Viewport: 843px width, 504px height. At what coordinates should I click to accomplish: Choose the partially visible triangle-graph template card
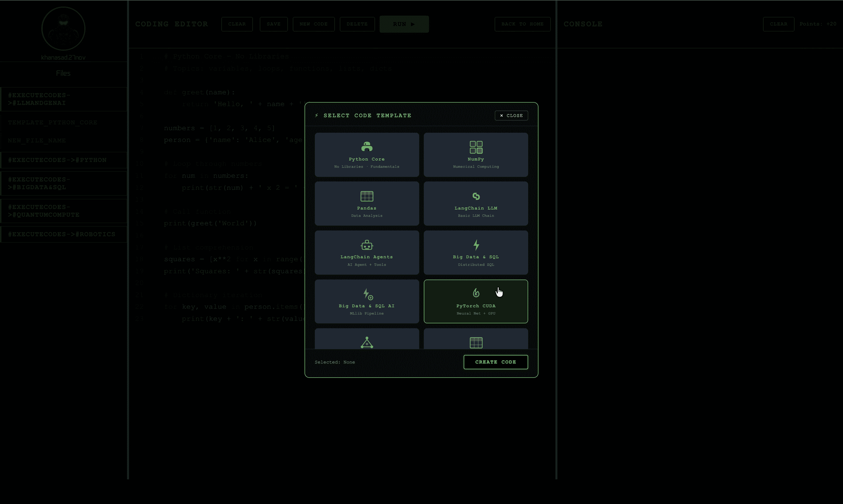click(x=367, y=339)
